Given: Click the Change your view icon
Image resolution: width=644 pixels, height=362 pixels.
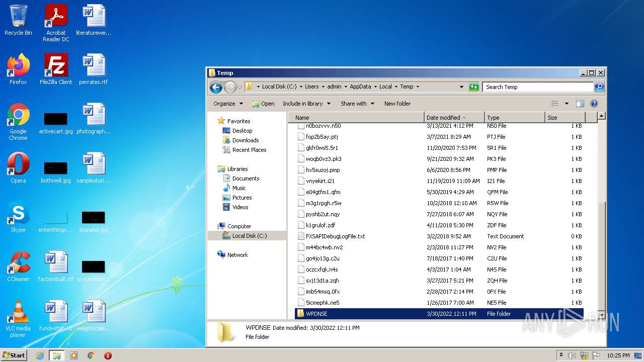Looking at the screenshot, I should tap(554, 104).
